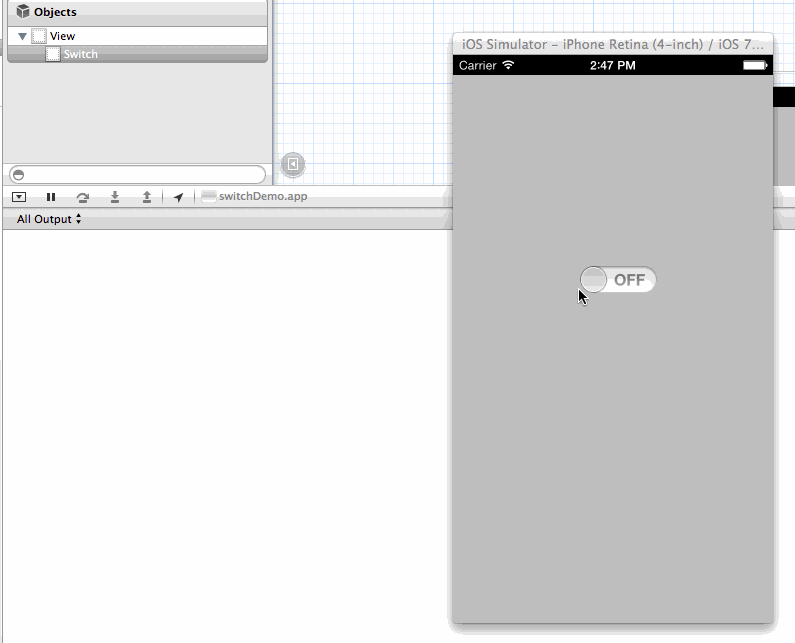
Task: Click the Simulate Location arrow icon
Action: [178, 197]
